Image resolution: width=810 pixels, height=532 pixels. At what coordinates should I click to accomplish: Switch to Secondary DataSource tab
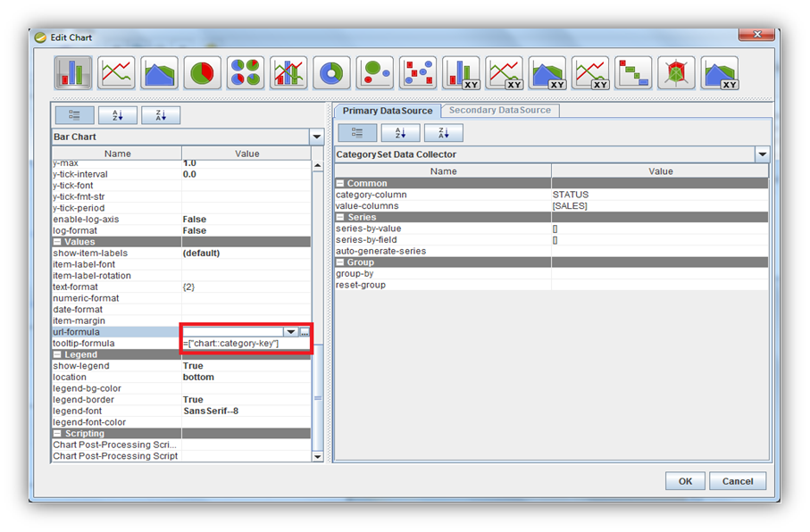coord(500,111)
